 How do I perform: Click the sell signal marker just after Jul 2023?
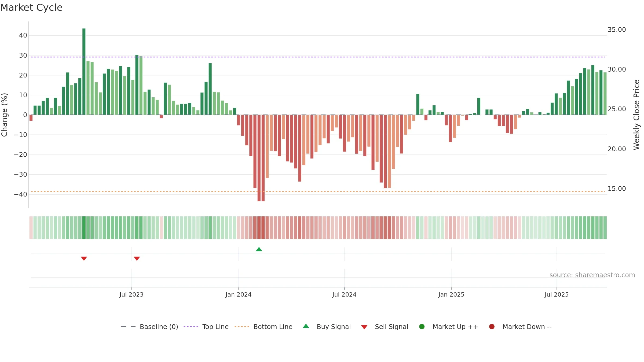137,258
